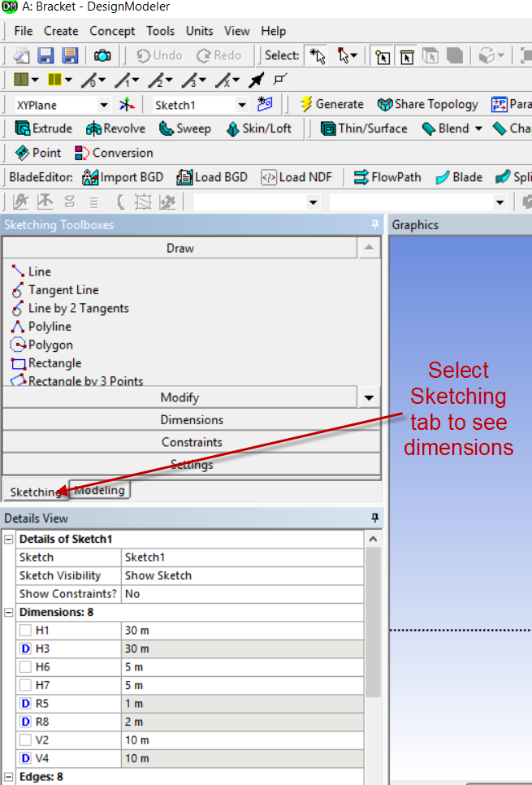Expand the Constraints toolbox section
The height and width of the screenshot is (785, 532).
(x=192, y=442)
